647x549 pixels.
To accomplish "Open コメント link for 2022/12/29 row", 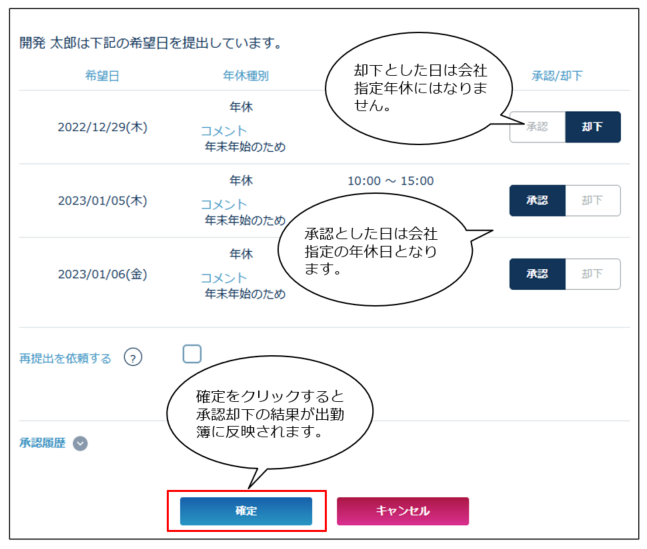I will [223, 131].
